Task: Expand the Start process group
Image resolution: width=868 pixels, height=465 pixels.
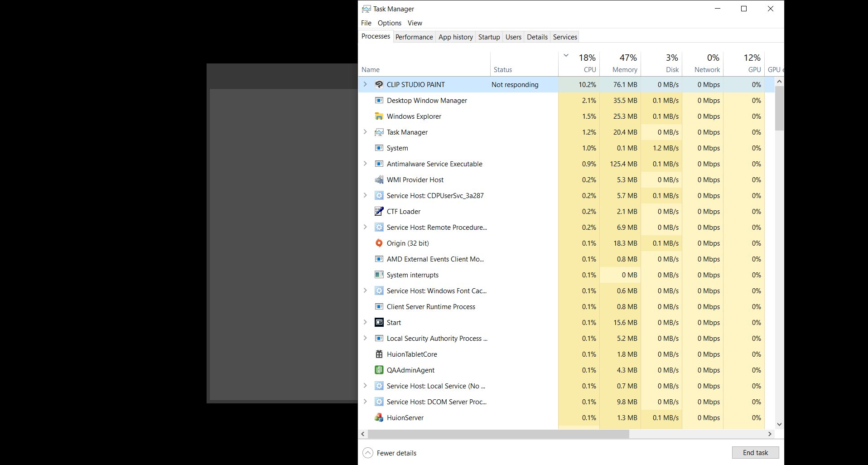Action: (x=365, y=322)
